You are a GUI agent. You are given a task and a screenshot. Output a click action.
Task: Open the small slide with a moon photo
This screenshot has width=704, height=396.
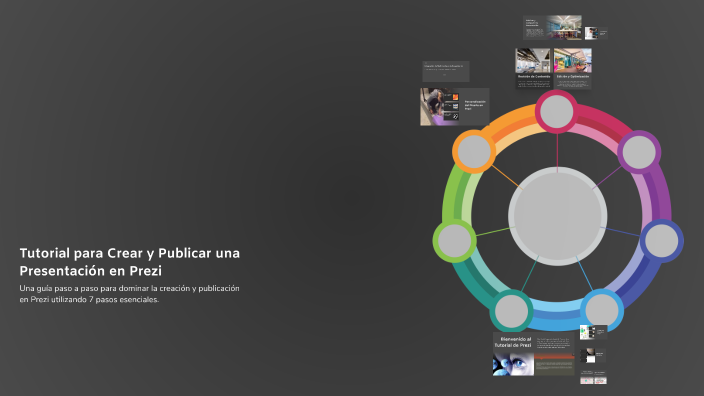coord(593,356)
